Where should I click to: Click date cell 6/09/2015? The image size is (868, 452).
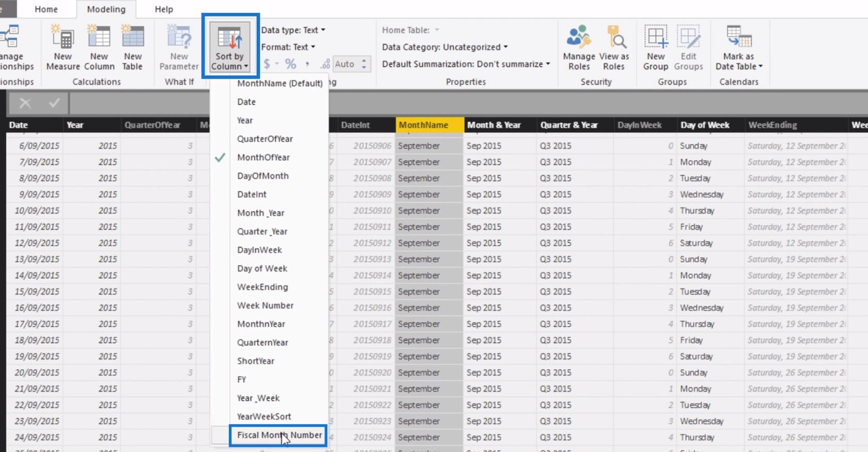34,146
